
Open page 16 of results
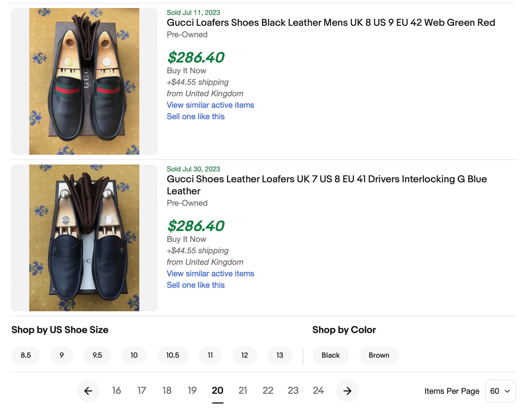[116, 390]
